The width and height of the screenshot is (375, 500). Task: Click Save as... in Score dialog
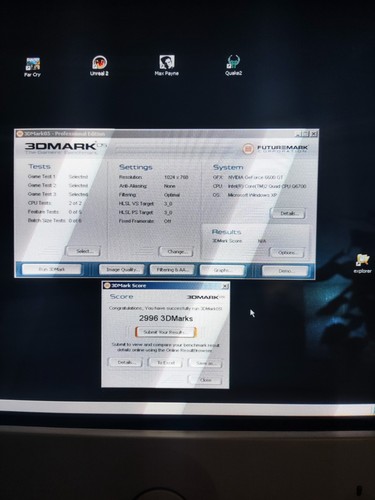pos(205,363)
